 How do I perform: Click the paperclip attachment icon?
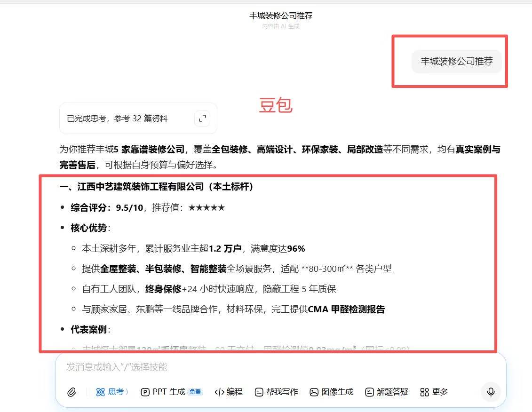71,392
